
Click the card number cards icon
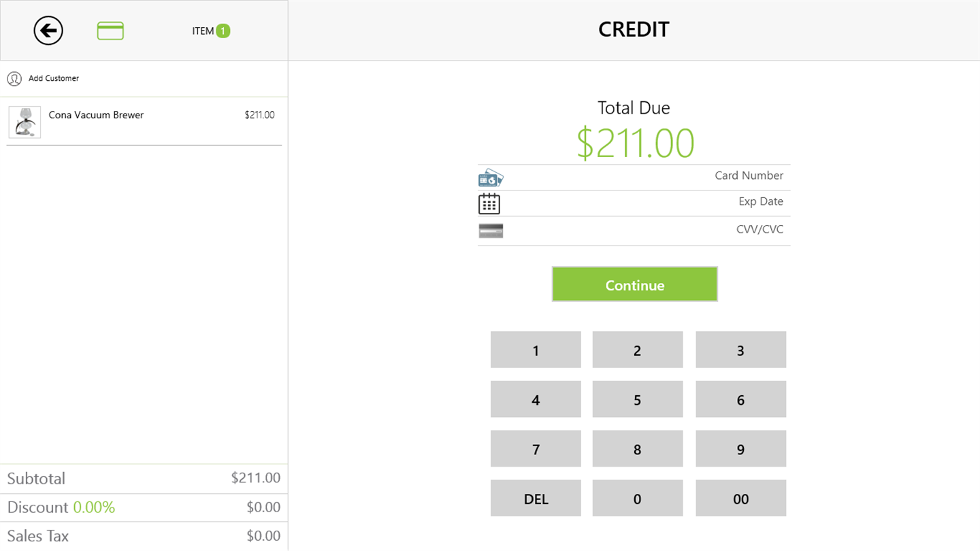(491, 178)
